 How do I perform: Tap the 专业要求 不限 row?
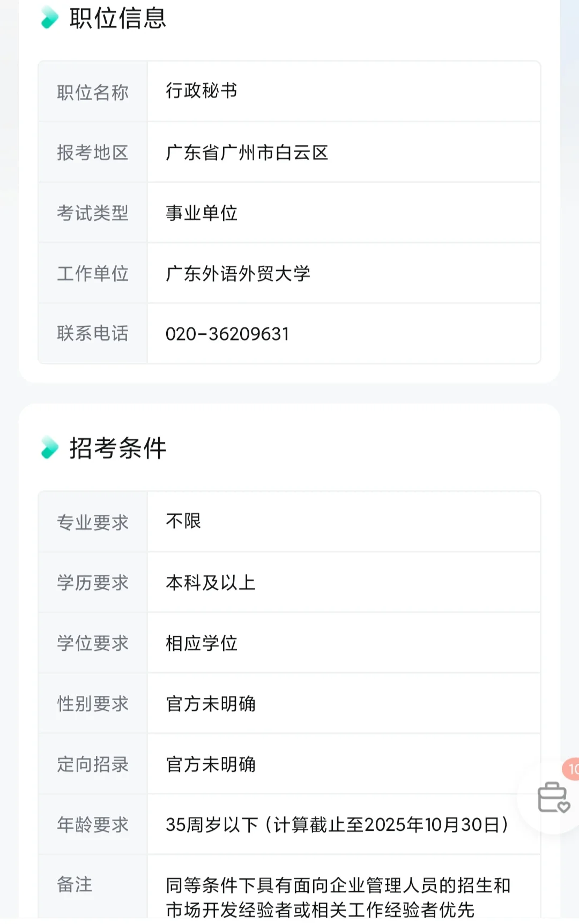point(289,521)
